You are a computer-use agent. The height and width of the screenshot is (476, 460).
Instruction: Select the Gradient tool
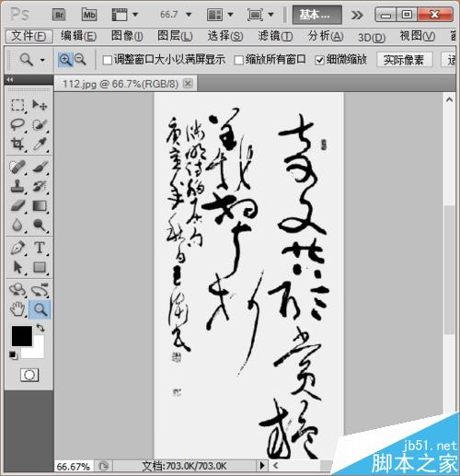point(40,205)
